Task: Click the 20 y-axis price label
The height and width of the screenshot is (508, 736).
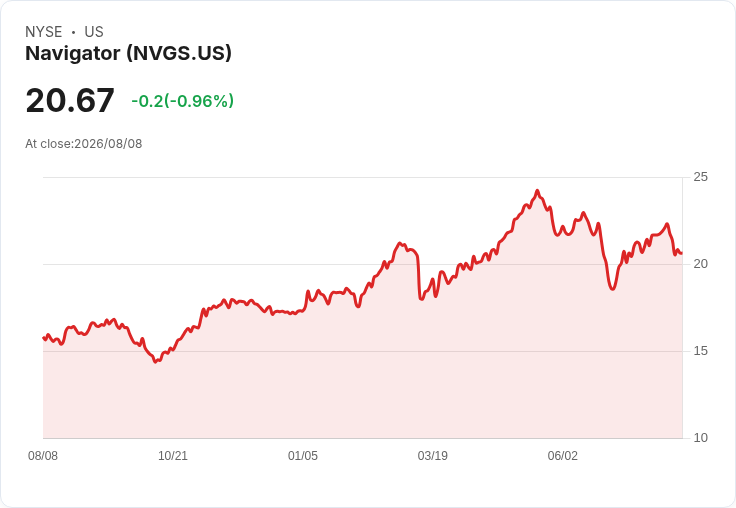Action: 700,264
